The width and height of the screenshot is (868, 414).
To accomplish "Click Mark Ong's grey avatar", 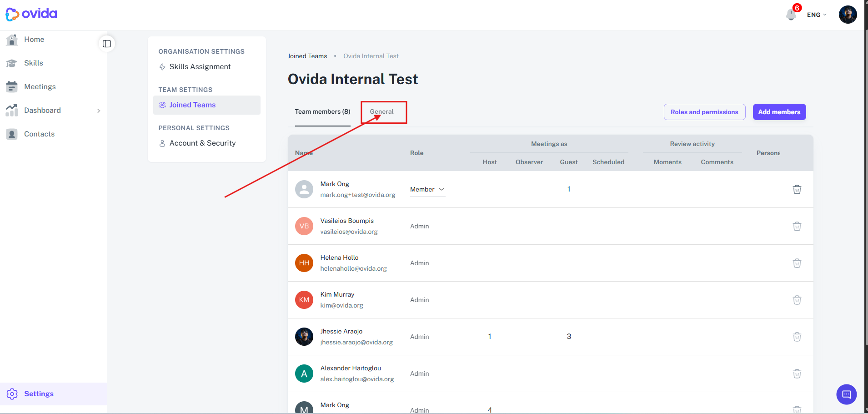I will pos(304,189).
